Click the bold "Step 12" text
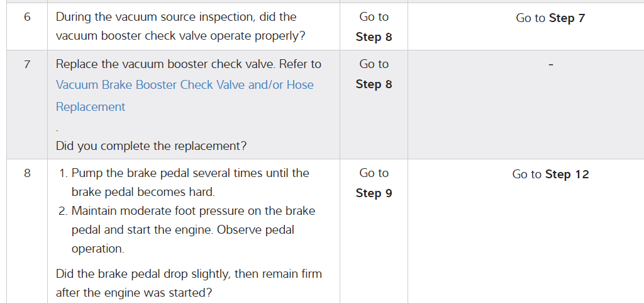The image size is (644, 303). click(567, 174)
